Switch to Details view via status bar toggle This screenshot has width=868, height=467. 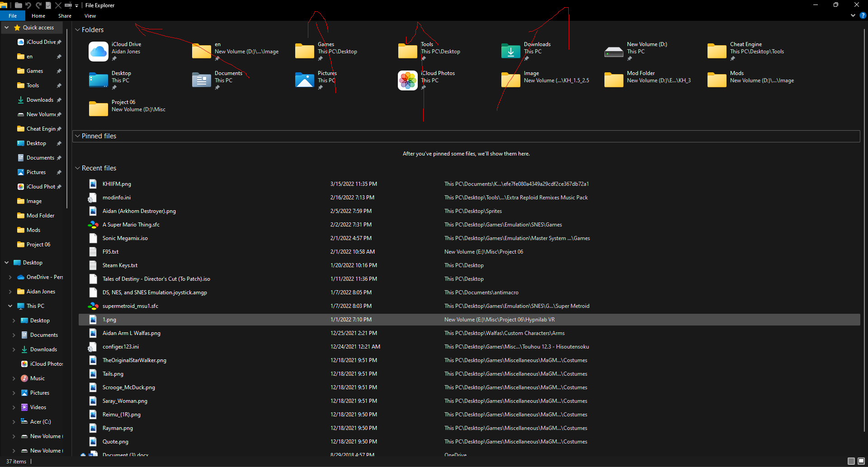click(851, 461)
